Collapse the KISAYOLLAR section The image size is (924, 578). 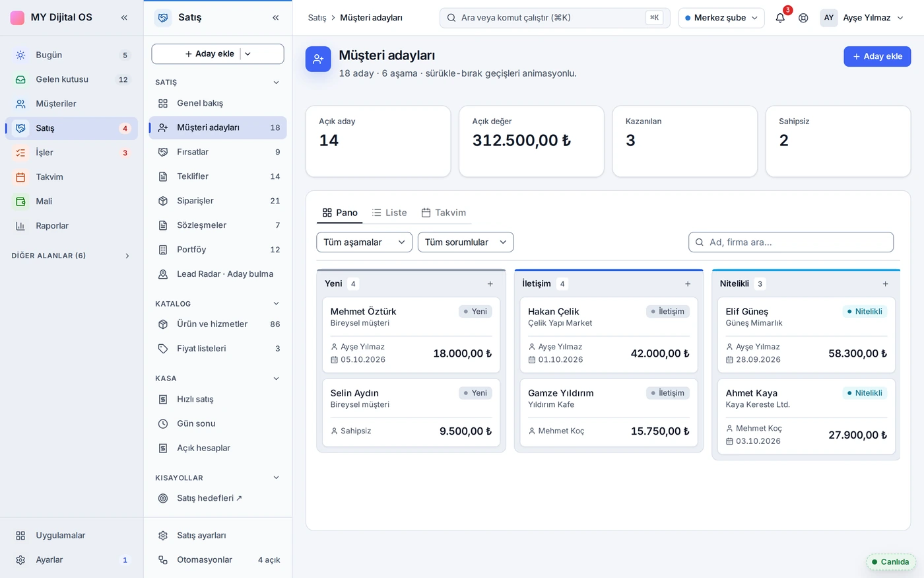click(x=218, y=478)
